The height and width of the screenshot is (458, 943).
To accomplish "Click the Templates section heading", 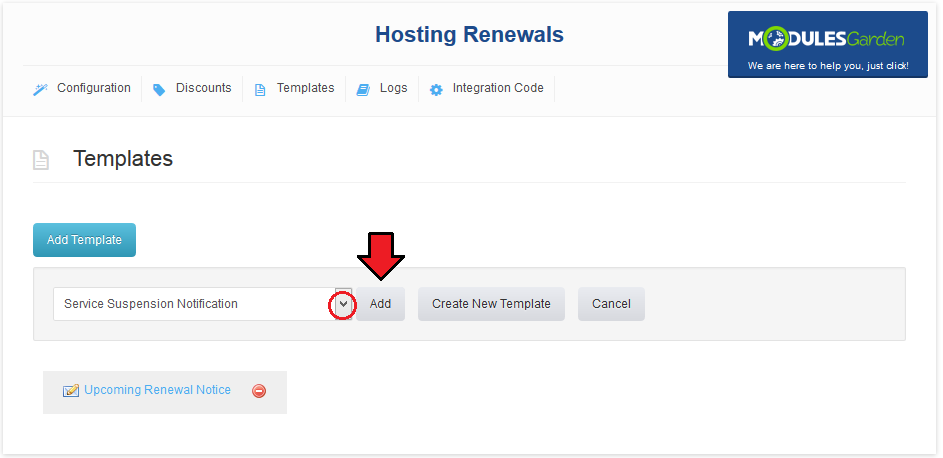I will [x=123, y=159].
